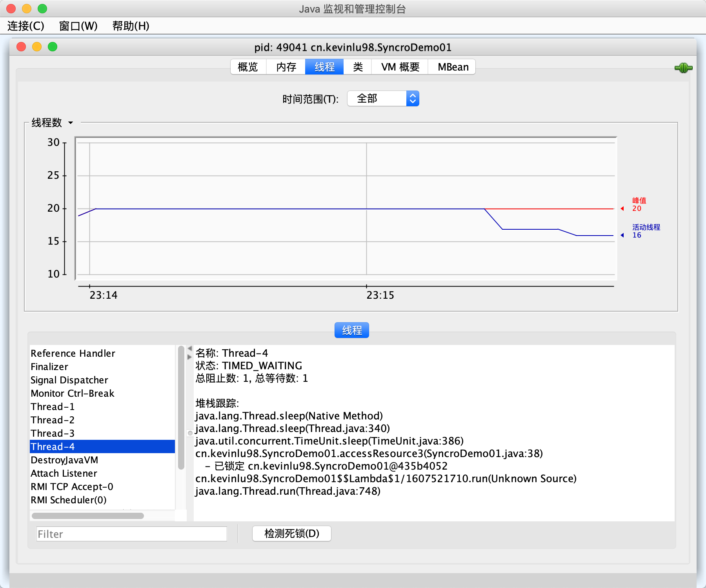Minimize the inner pid 49041 window
Screen dimensions: 706x588
click(x=37, y=47)
